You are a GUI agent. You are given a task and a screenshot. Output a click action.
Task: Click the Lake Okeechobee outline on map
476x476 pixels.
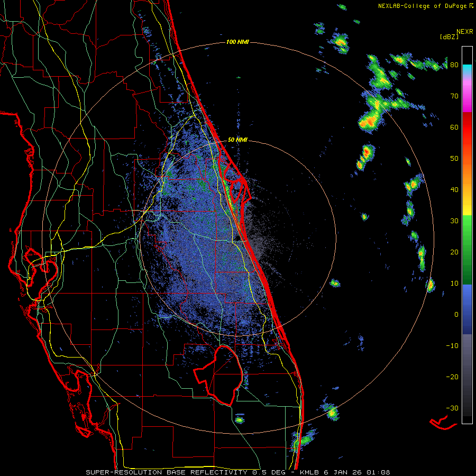point(218,375)
